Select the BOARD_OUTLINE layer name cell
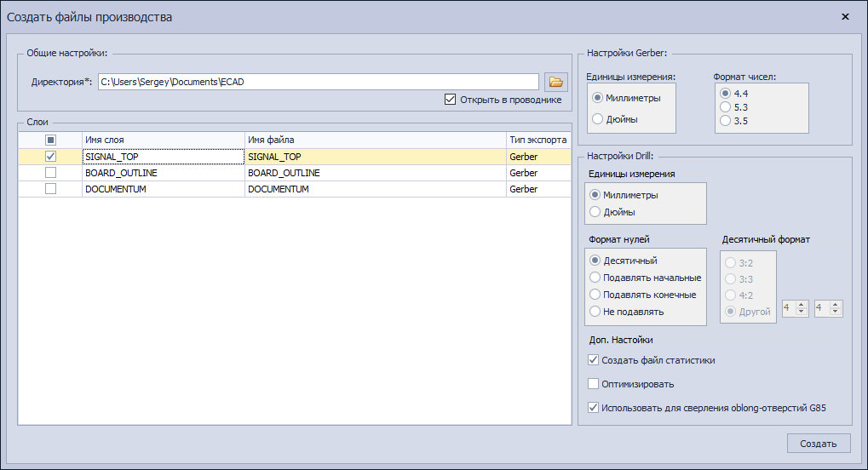 [x=164, y=173]
